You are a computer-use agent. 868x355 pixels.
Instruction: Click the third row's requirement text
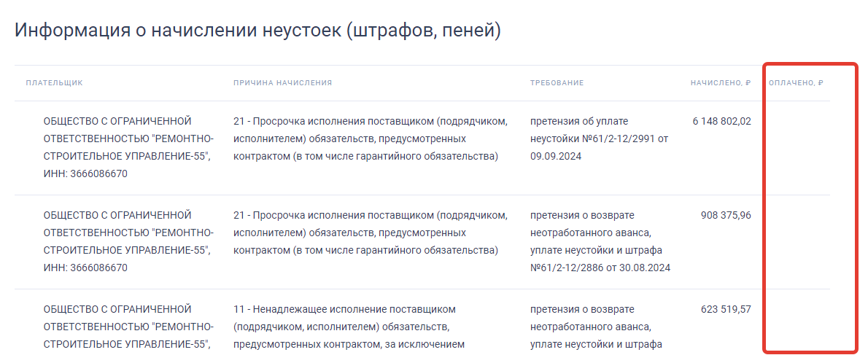coord(596,327)
